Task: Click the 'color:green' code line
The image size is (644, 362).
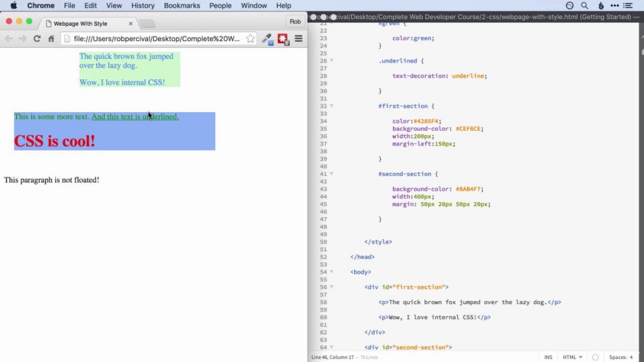Action: click(x=413, y=38)
